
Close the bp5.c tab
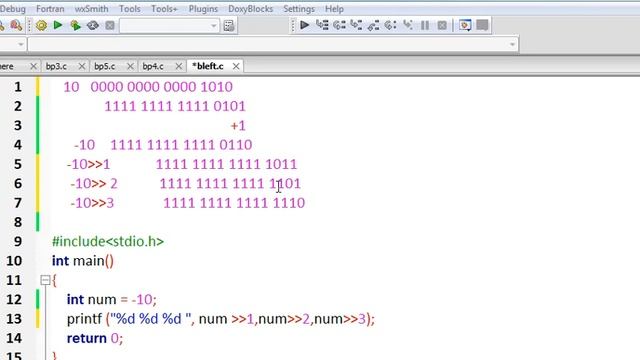click(x=130, y=66)
